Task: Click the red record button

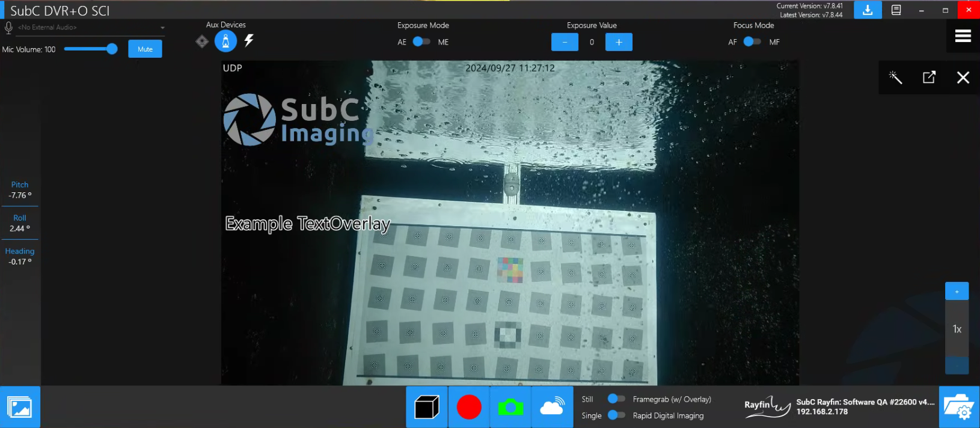Action: coord(468,407)
